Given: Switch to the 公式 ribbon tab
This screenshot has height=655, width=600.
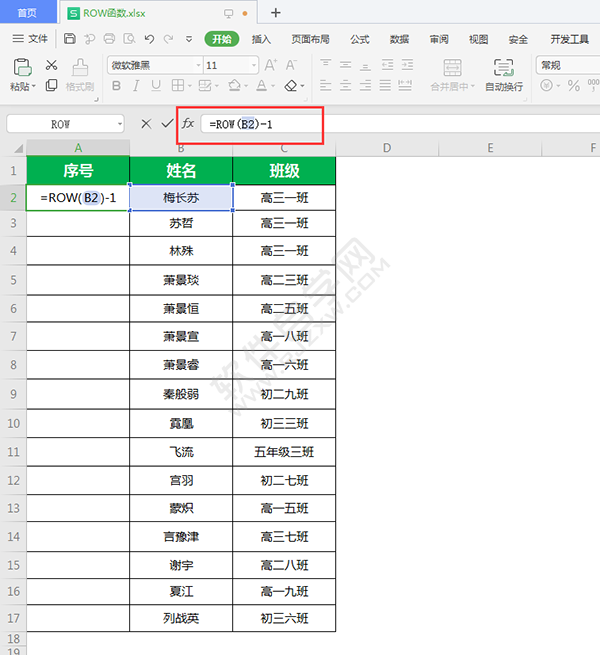Looking at the screenshot, I should [360, 39].
